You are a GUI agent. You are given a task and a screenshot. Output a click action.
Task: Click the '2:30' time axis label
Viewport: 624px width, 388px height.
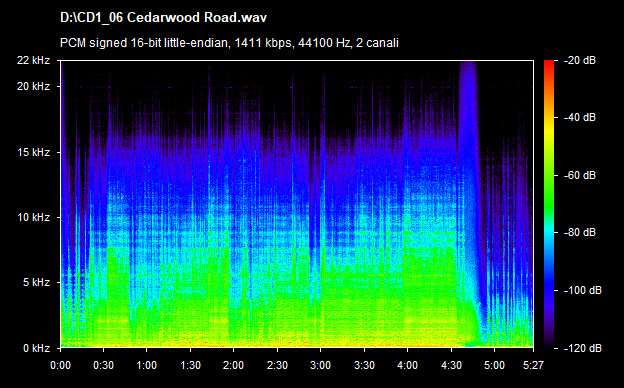tap(277, 365)
